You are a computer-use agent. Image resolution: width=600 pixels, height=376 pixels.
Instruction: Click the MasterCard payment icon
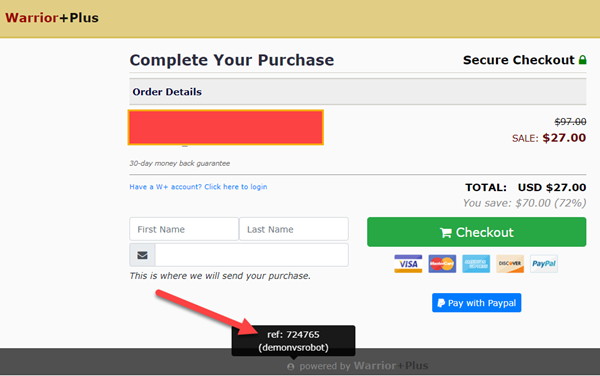pos(442,264)
